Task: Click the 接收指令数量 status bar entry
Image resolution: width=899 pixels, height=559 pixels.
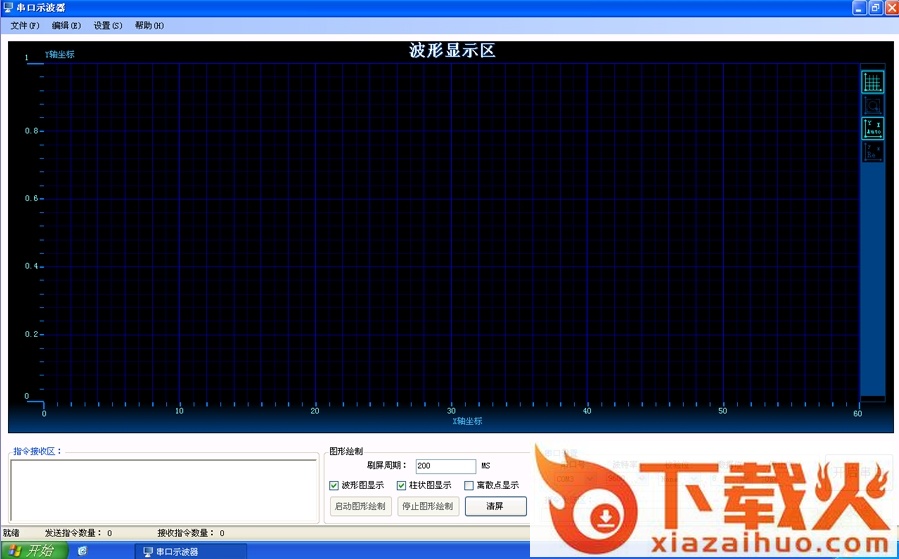Action: tap(191, 533)
